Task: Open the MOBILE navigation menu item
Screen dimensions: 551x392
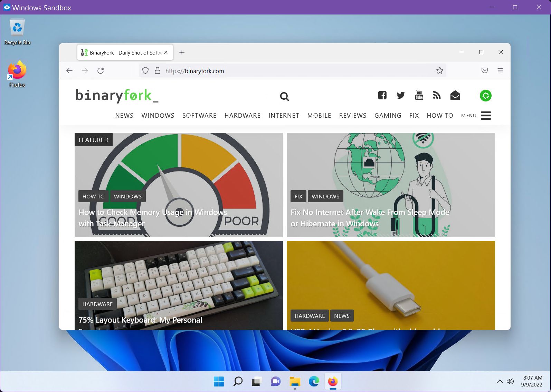Action: (319, 116)
